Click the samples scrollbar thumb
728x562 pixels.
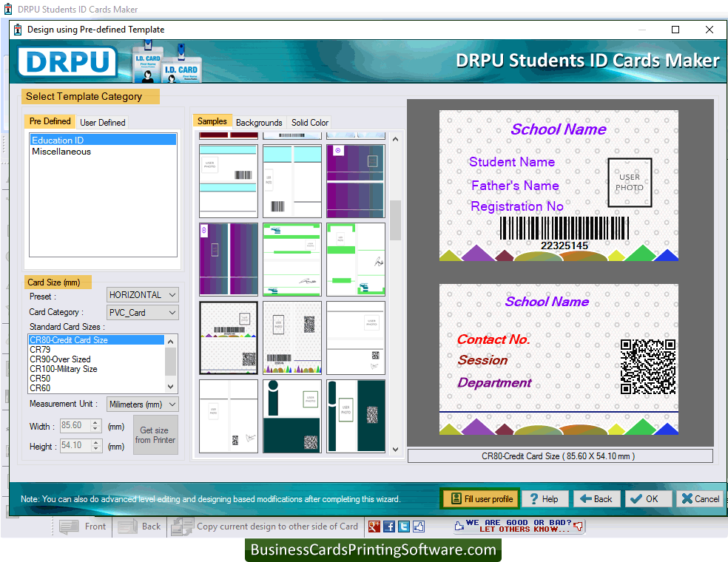pyautogui.click(x=395, y=220)
